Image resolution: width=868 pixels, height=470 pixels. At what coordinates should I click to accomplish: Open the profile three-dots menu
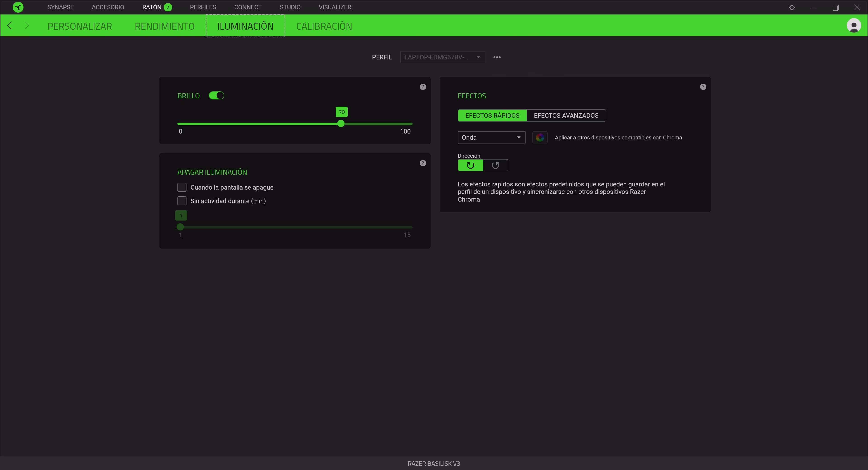pos(497,57)
